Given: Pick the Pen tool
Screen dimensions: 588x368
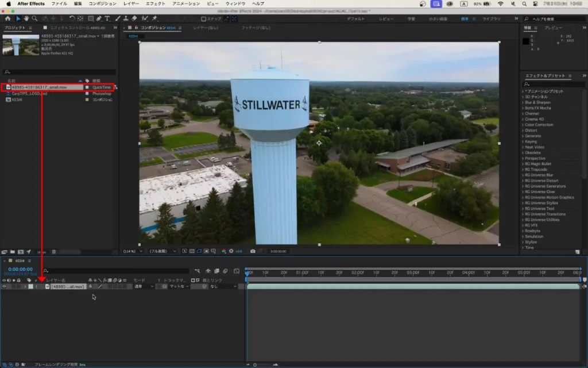Looking at the screenshot, I should pos(98,18).
